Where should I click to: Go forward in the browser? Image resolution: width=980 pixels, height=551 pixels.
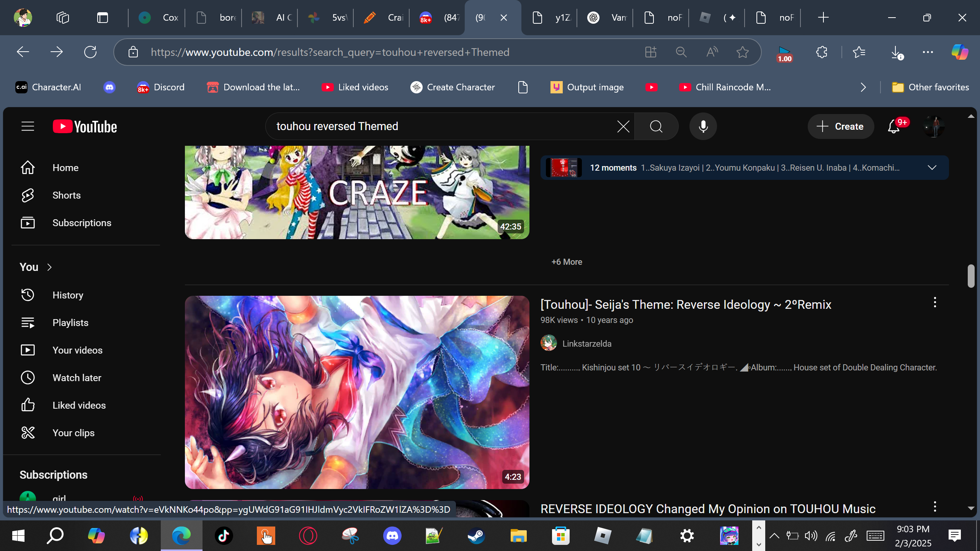click(x=57, y=52)
